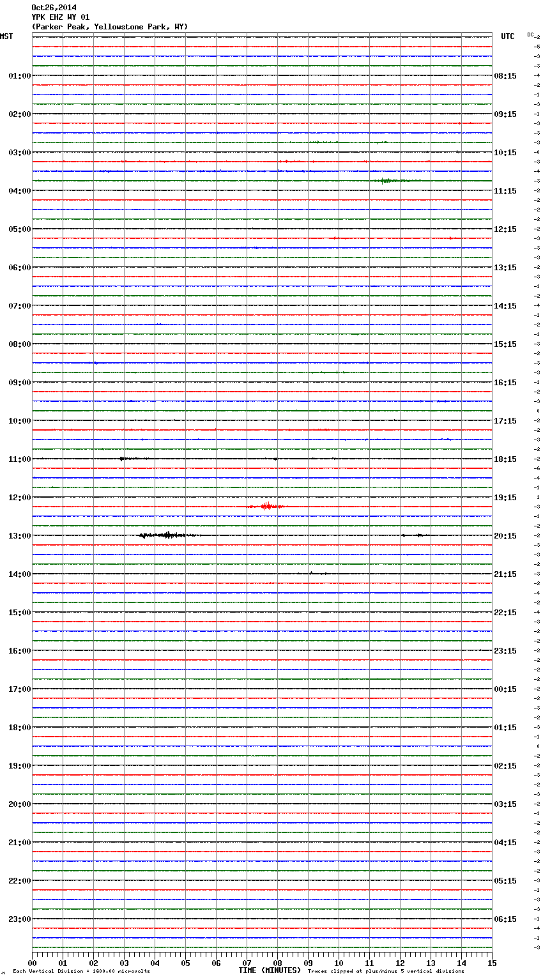Click the 06:15 UTC time label

[505, 919]
